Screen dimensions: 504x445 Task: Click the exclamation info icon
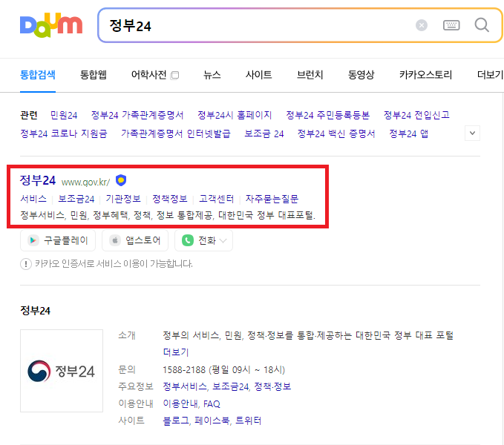[x=26, y=264]
